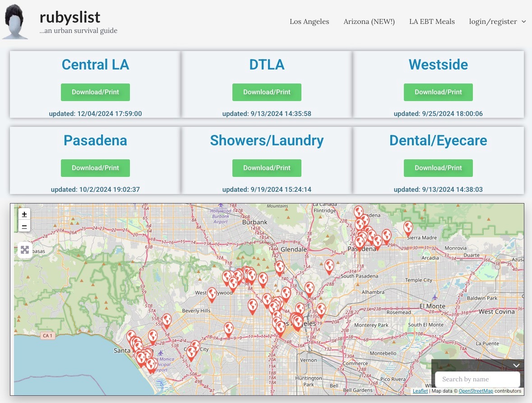Open the Los Angeles nav item
Image resolution: width=532 pixels, height=403 pixels.
[309, 22]
